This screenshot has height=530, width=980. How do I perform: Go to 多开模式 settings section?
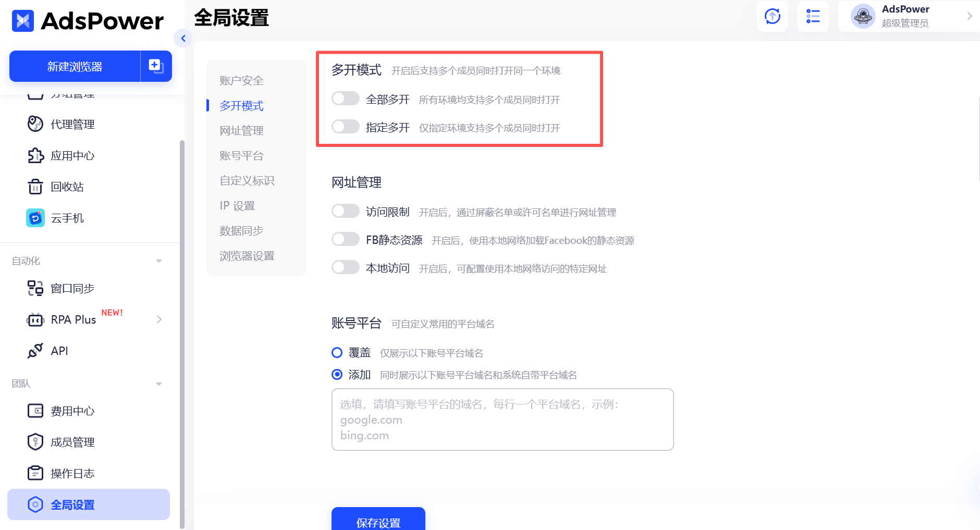pos(241,106)
